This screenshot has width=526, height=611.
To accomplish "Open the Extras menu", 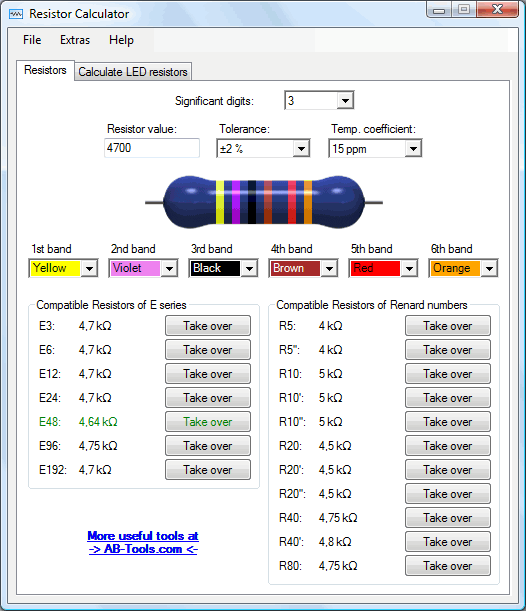I will click(x=75, y=40).
